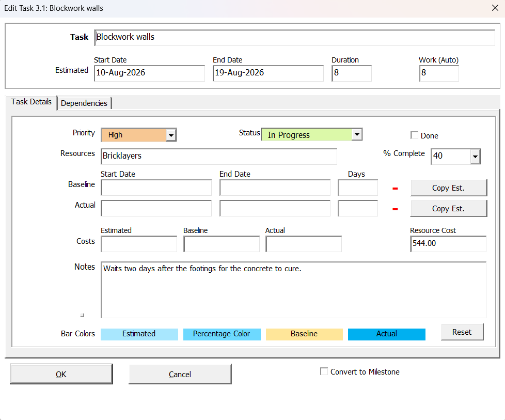Click the Duration field

coord(351,73)
